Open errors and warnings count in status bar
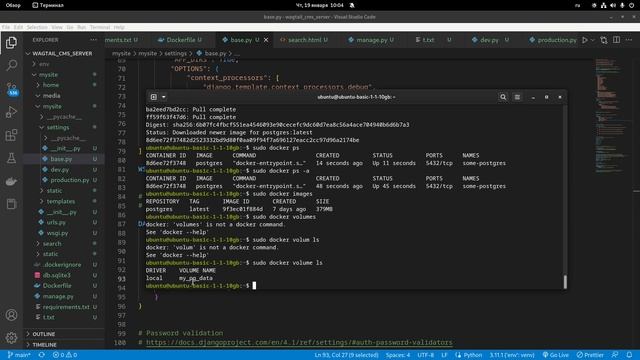 click(x=65, y=355)
